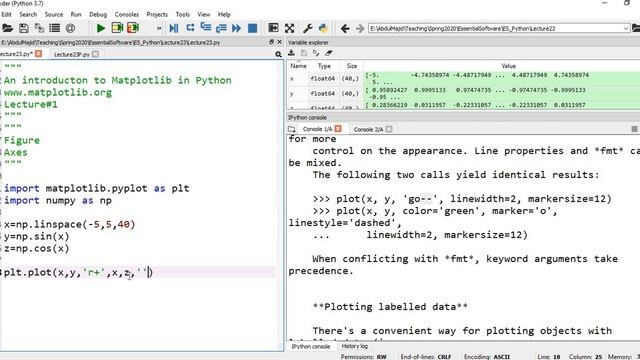This screenshot has height=360, width=640.
Task: Close the editor pane
Action: (280, 42)
